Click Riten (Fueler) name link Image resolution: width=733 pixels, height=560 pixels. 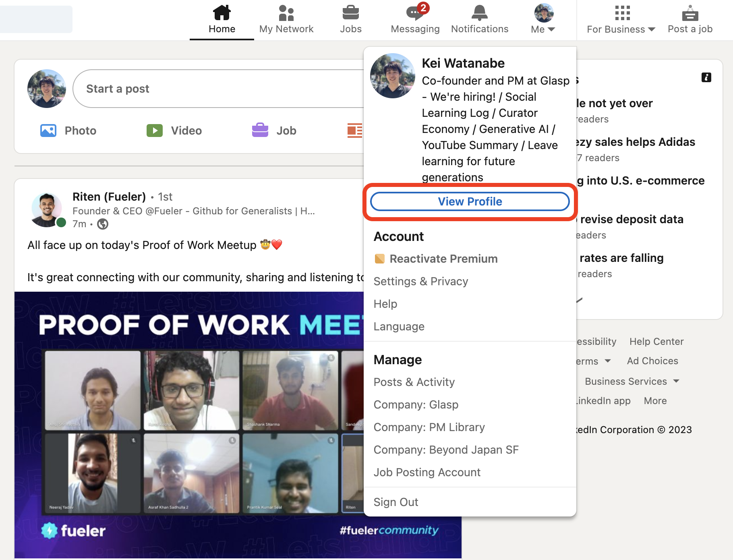[109, 197]
